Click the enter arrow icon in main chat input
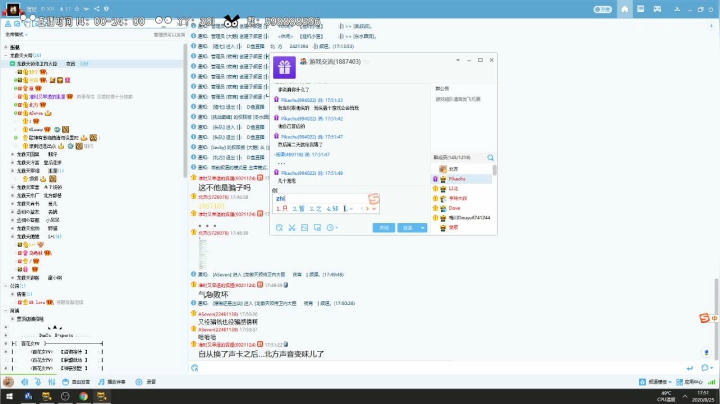 pyautogui.click(x=690, y=368)
